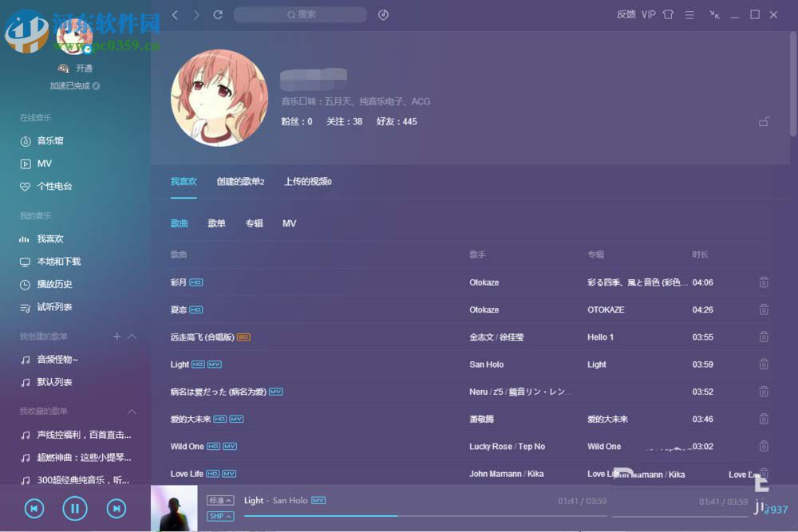
Task: Open the 标准 quality dropdown
Action: pos(219,500)
